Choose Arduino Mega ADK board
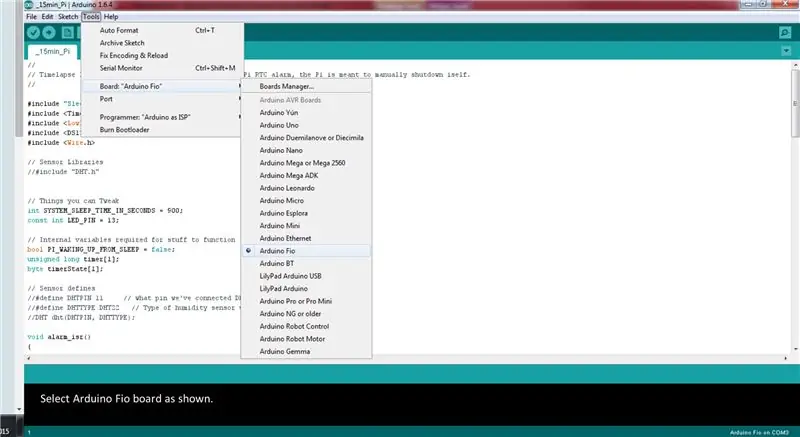Viewport: 800px width, 437px height. [306, 175]
